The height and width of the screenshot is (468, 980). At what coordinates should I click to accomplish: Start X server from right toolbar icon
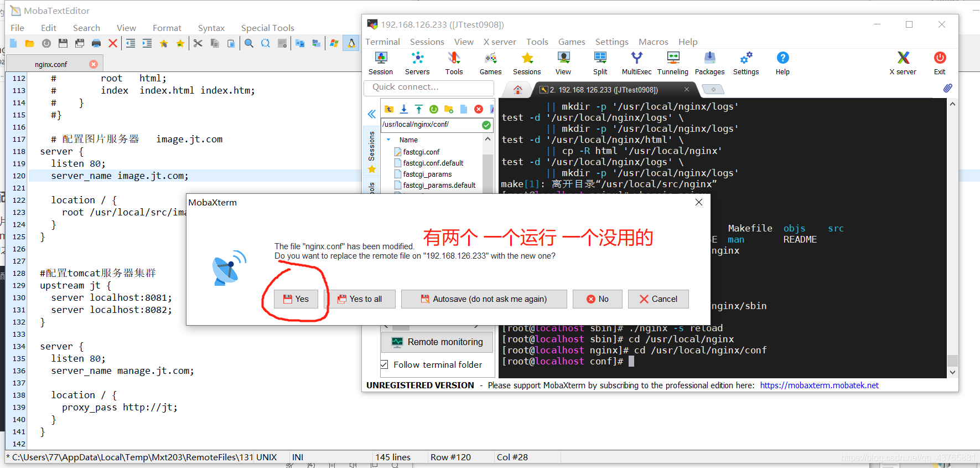coord(903,63)
